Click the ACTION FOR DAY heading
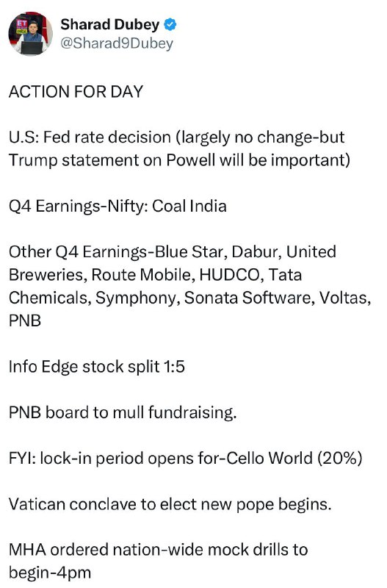Image resolution: width=387 pixels, height=588 pixels. click(x=76, y=92)
